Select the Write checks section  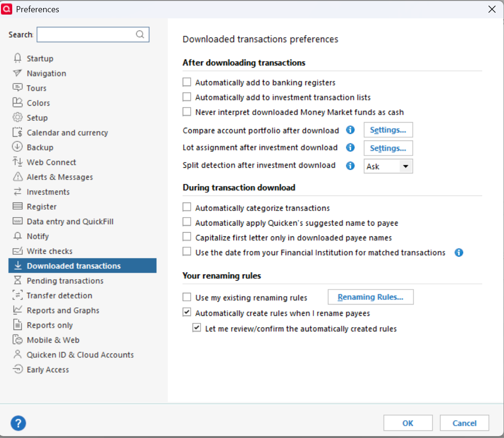(82, 251)
